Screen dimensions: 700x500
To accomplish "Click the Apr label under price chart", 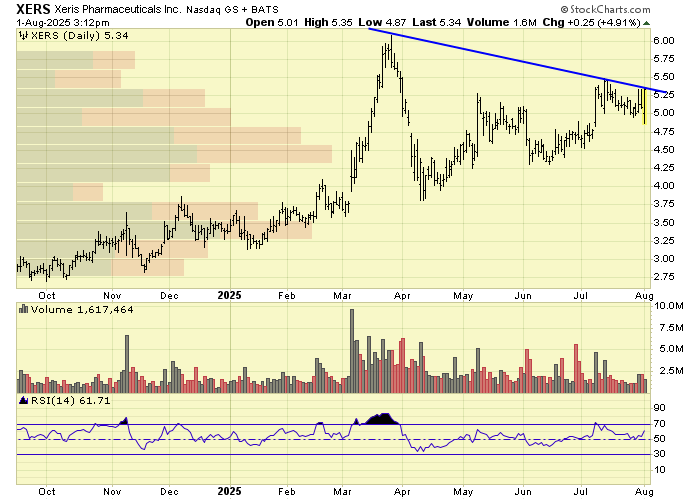I will [x=402, y=296].
